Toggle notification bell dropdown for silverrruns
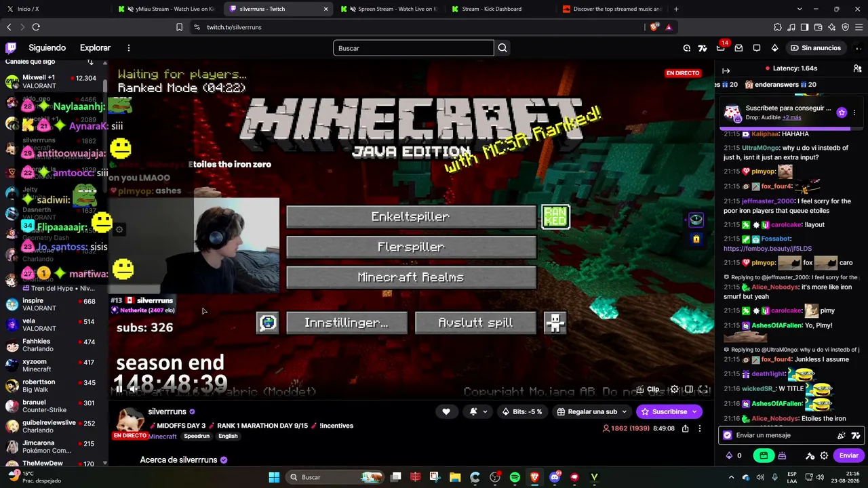This screenshot has height=488, width=868. pyautogui.click(x=478, y=411)
